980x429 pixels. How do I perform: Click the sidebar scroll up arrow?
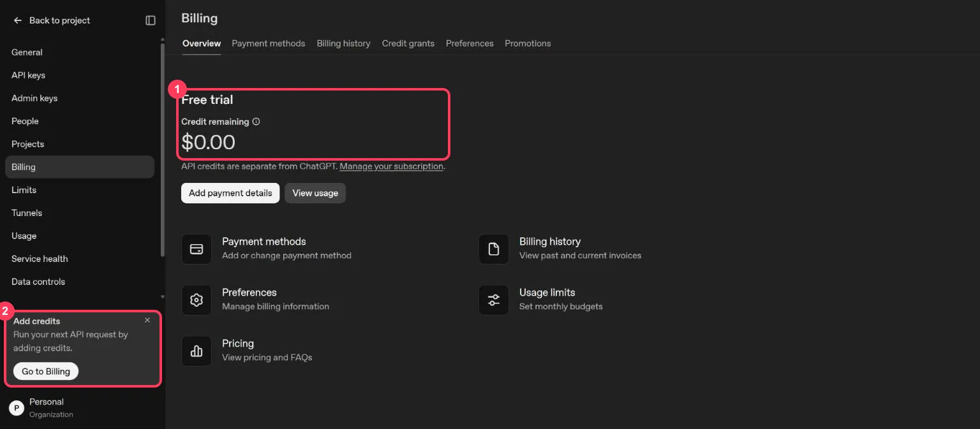tap(162, 40)
